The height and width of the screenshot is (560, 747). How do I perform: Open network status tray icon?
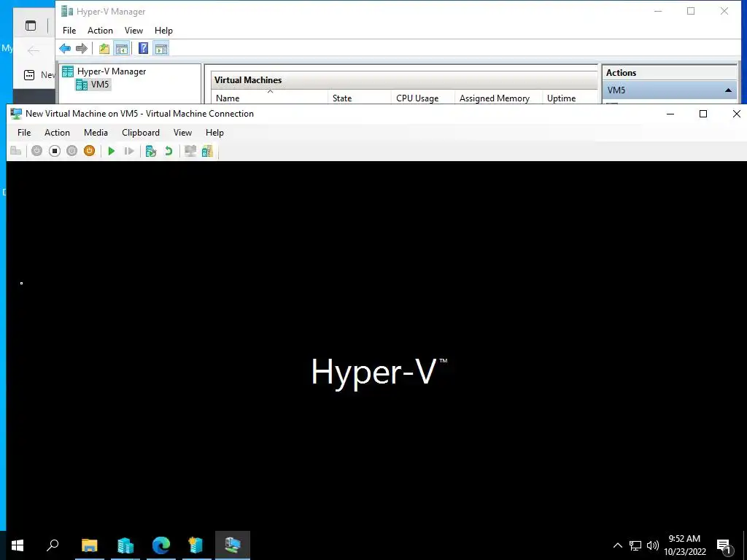[635, 545]
